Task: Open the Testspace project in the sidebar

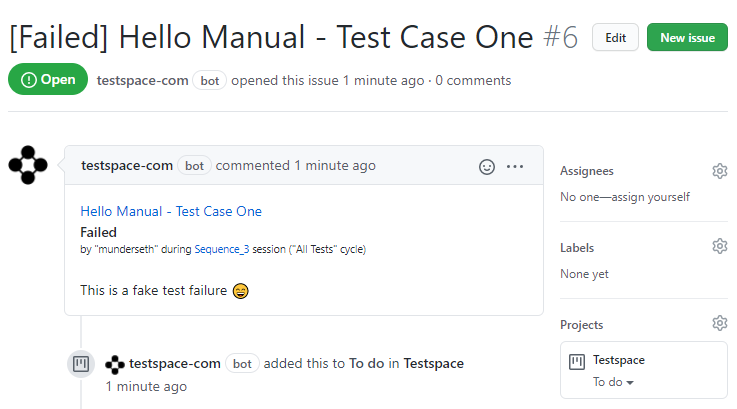Action: pyautogui.click(x=619, y=360)
